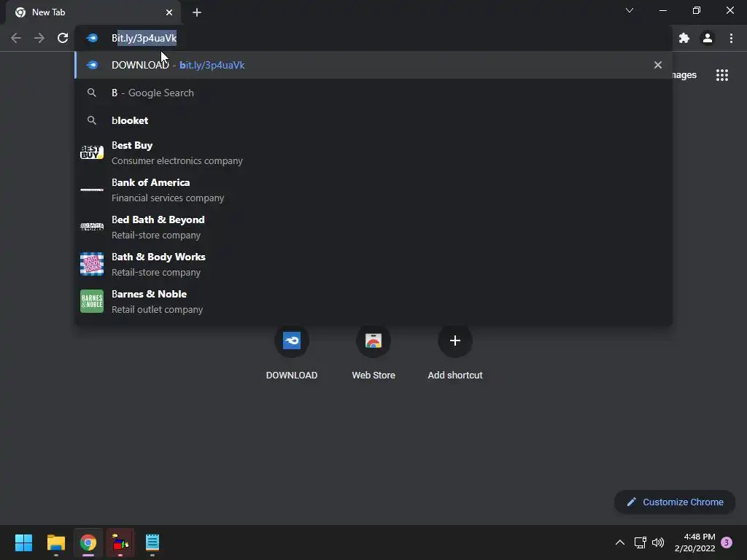Select the Bath & Body Works suggestion
The height and width of the screenshot is (560, 747).
click(x=373, y=264)
